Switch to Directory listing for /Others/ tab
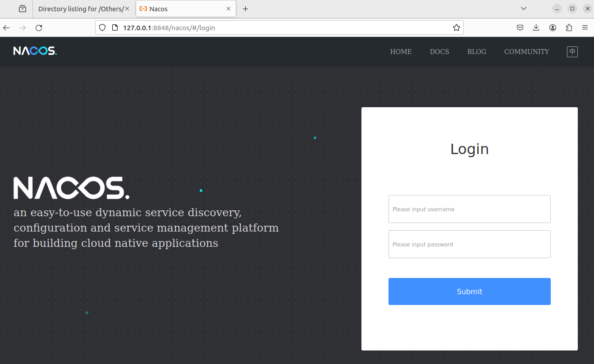Viewport: 594px width, 364px height. (84, 9)
